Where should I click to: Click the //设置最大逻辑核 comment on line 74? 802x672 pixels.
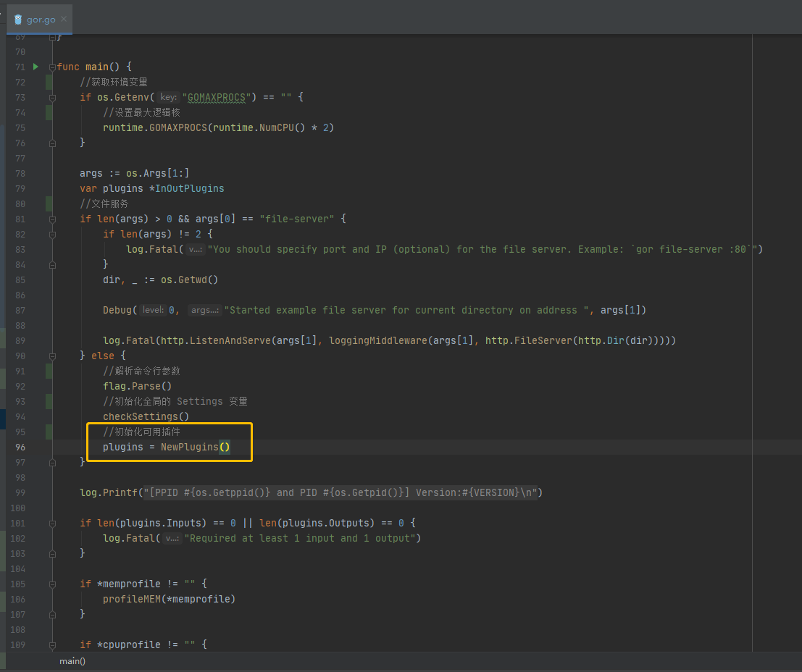tap(142, 112)
